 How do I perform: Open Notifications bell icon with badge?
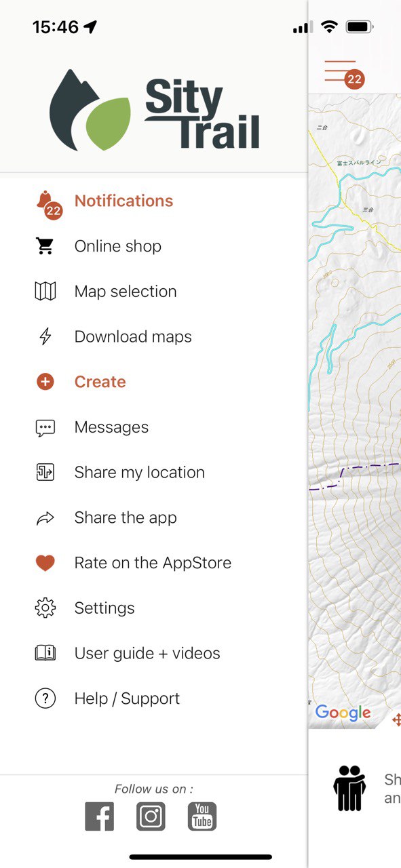coord(48,204)
